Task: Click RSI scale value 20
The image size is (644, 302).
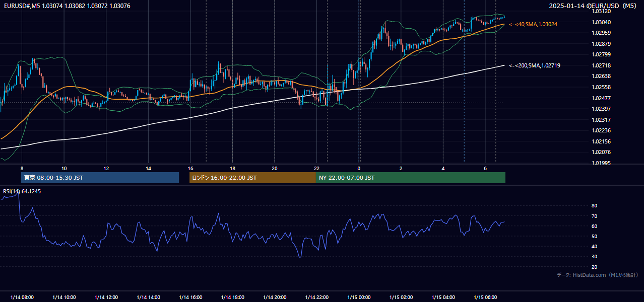Action: pos(594,267)
